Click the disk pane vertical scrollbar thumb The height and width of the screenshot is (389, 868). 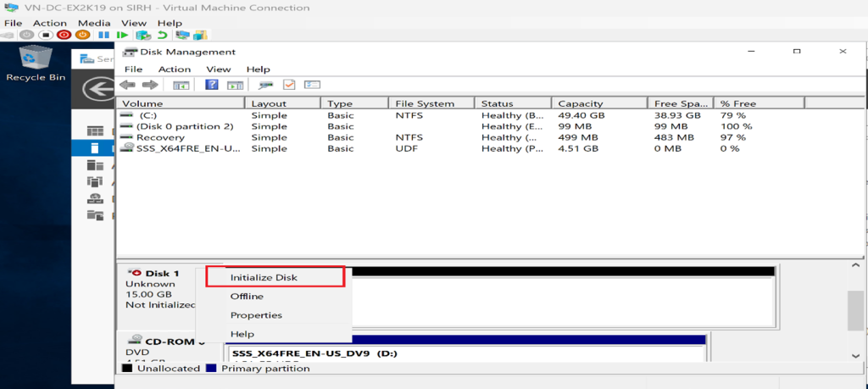point(855,310)
